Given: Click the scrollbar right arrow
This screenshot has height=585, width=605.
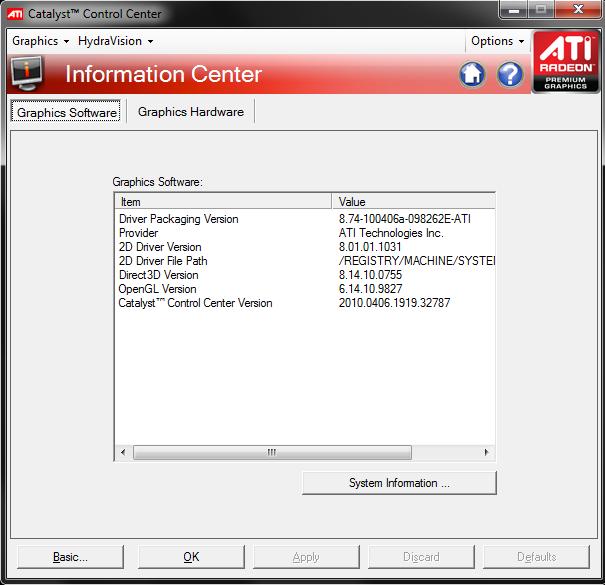Looking at the screenshot, I should pyautogui.click(x=486, y=452).
